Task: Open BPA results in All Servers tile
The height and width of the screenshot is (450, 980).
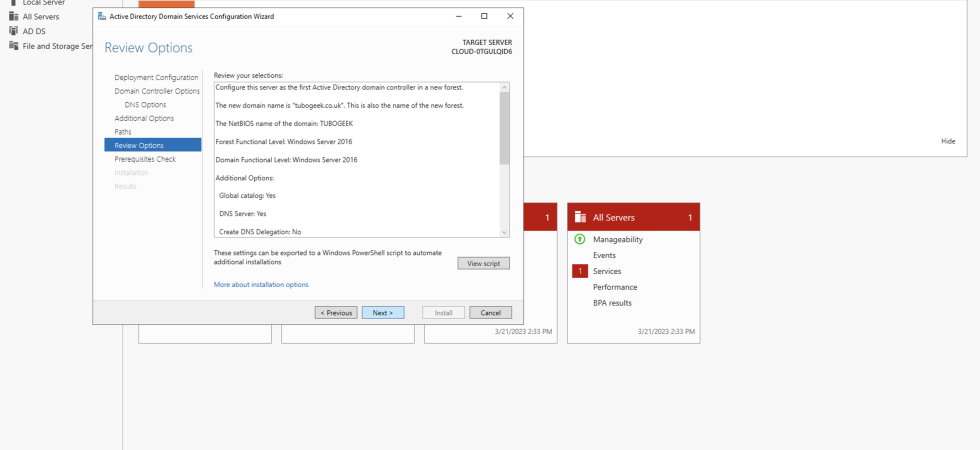Action: point(612,303)
